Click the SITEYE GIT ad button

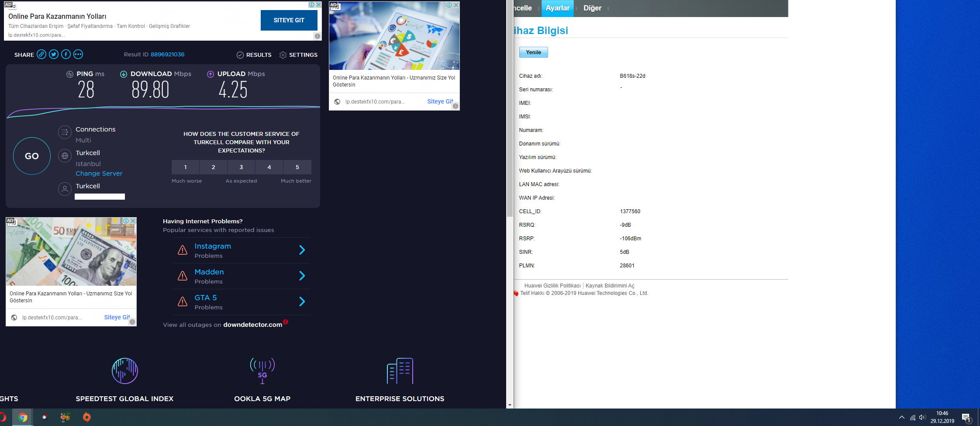point(289,20)
